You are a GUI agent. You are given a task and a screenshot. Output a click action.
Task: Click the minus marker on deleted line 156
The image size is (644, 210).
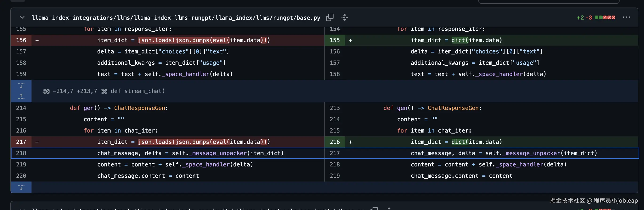click(x=37, y=40)
